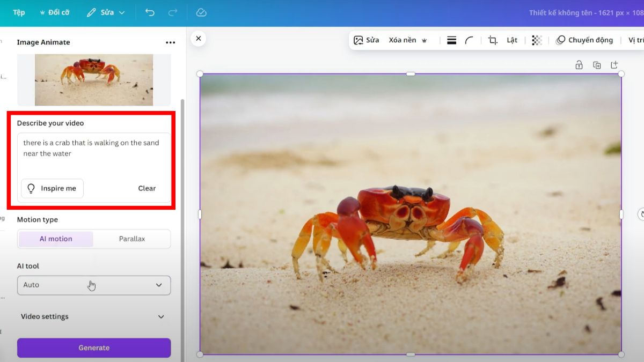The width and height of the screenshot is (644, 362).
Task: Expand the Video settings section
Action: click(93, 316)
